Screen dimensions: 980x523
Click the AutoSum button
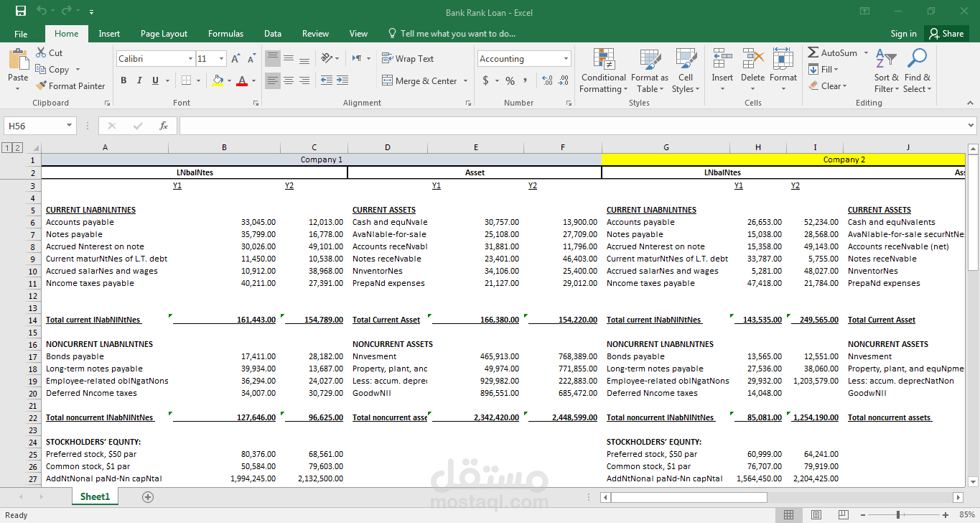tap(832, 52)
